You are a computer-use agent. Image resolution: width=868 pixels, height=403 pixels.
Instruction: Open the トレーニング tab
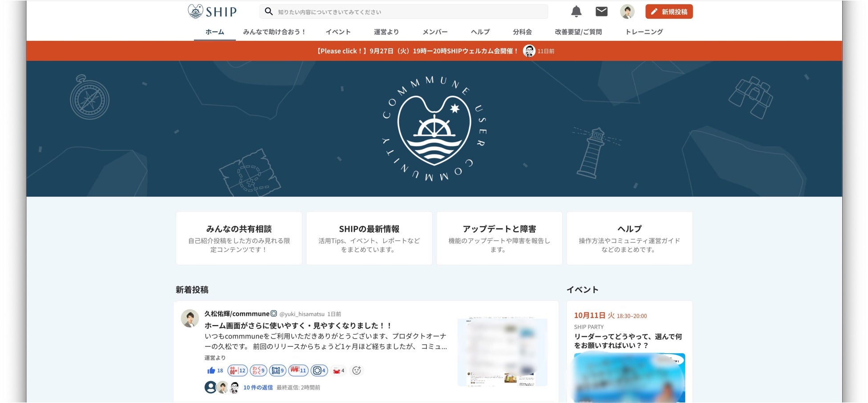click(x=644, y=32)
